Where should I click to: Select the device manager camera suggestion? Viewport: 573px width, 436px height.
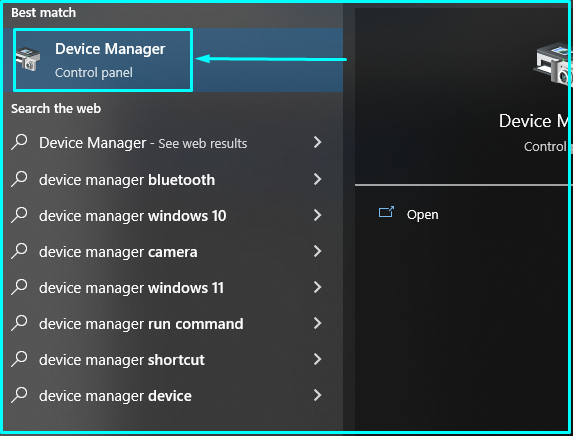pos(173,251)
